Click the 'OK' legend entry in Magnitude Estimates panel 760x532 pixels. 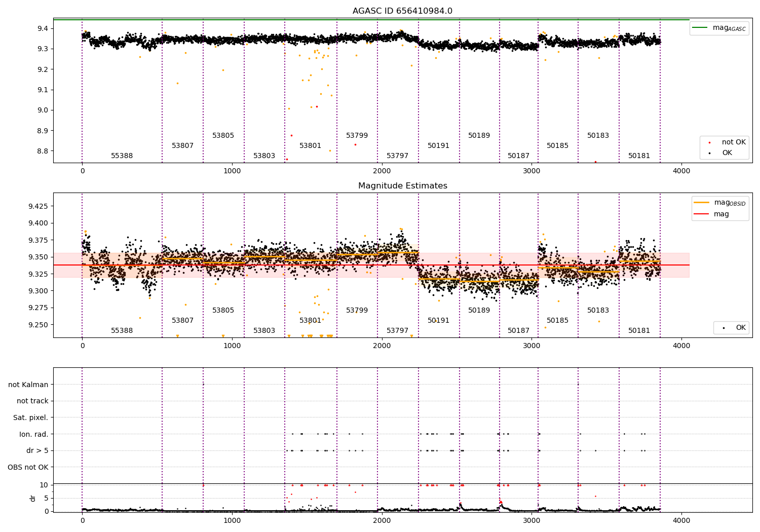(x=733, y=328)
